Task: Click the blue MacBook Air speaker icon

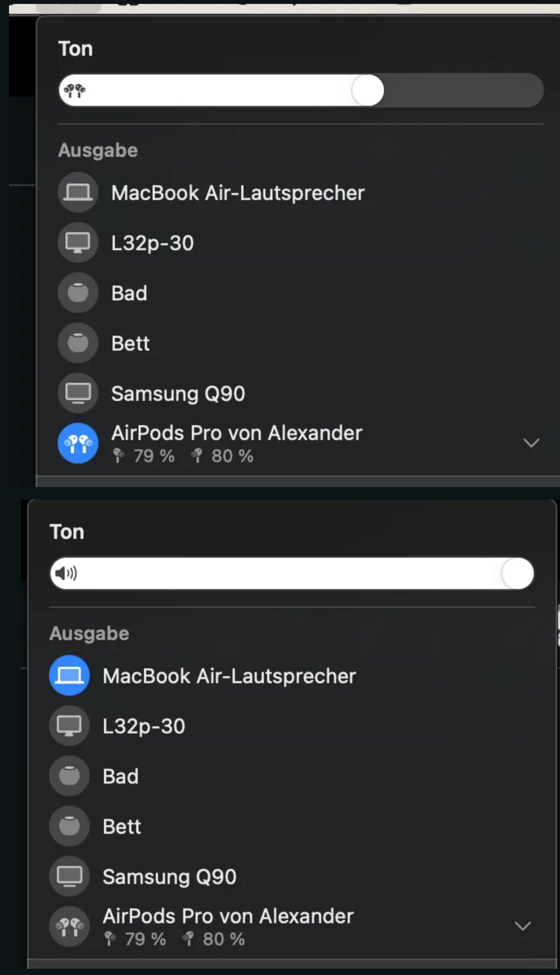Action: tap(69, 675)
